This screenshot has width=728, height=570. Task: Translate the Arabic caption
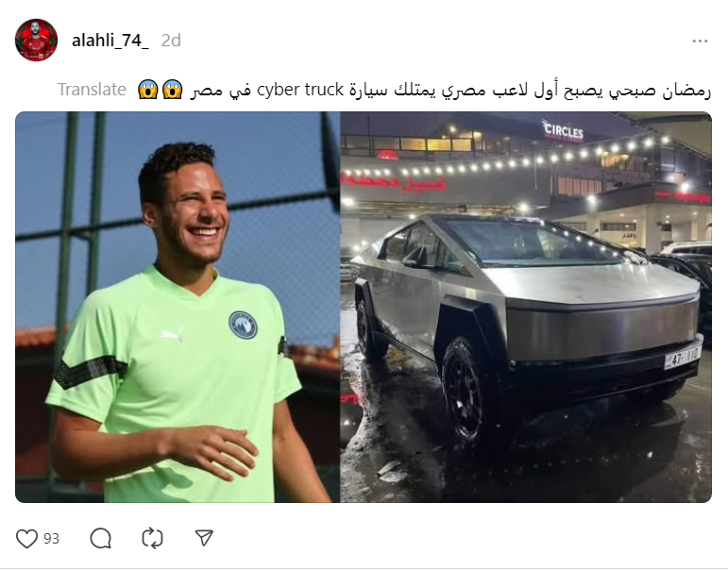(92, 89)
